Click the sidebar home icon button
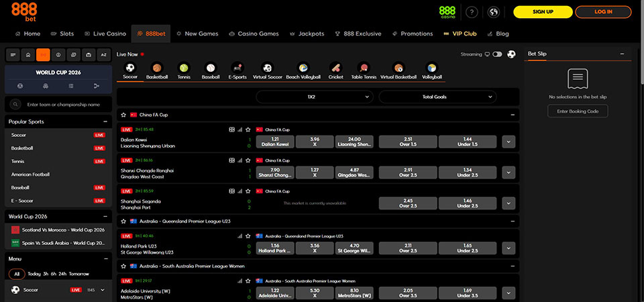The width and height of the screenshot is (644, 302). coord(28,54)
